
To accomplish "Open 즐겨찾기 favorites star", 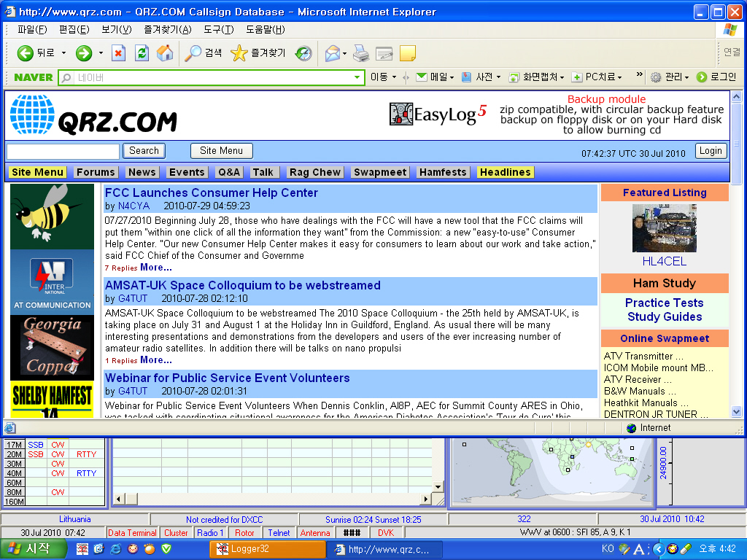I will coord(258,52).
